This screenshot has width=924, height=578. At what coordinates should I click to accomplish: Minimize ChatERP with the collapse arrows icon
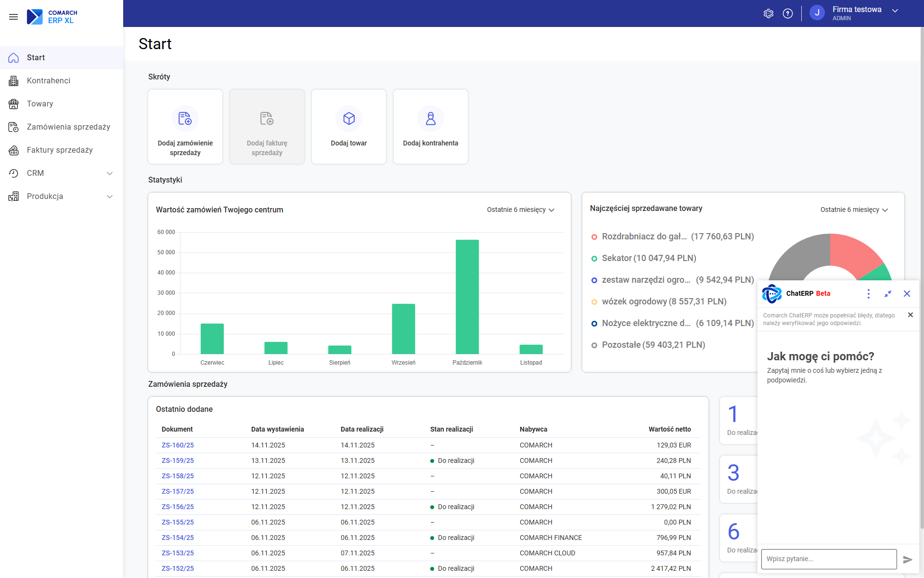coord(888,293)
